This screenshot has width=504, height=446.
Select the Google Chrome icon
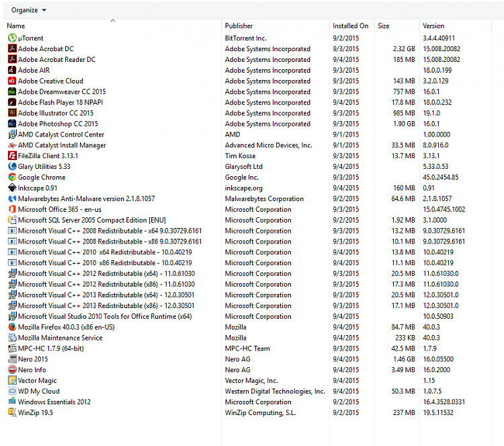12,177
